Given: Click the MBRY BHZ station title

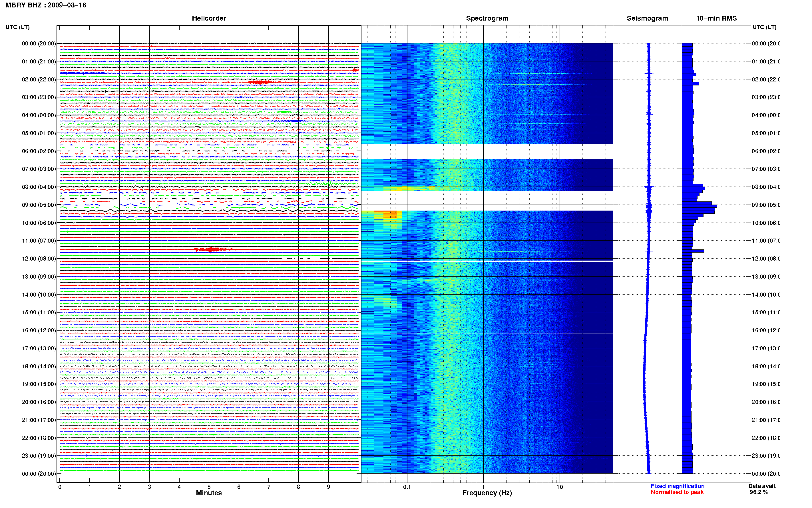Looking at the screenshot, I should click(x=46, y=5).
